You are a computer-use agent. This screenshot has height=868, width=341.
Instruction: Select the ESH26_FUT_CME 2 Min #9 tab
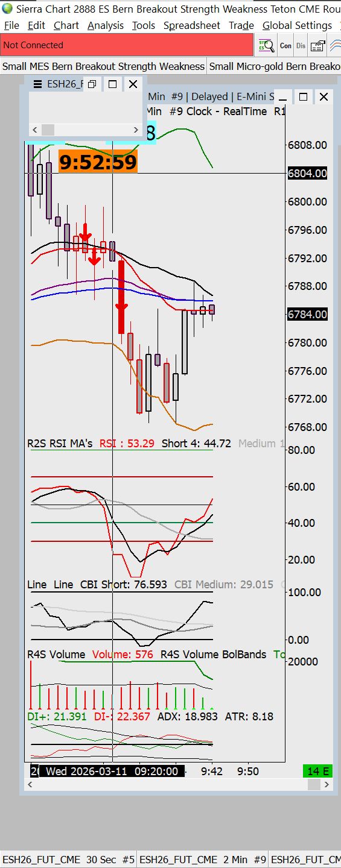tap(203, 860)
